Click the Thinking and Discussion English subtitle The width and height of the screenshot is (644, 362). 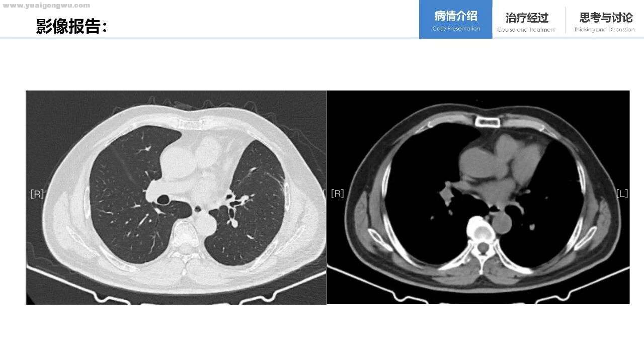click(x=604, y=30)
